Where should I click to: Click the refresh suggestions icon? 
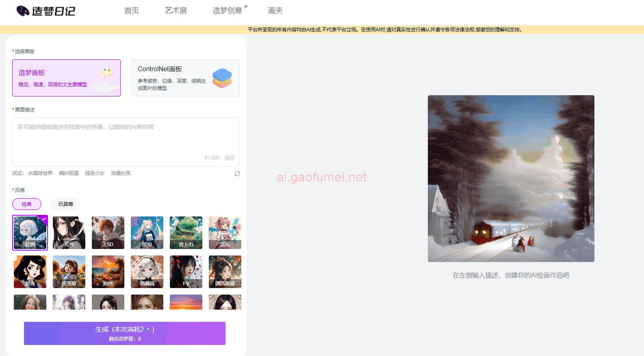click(x=237, y=174)
